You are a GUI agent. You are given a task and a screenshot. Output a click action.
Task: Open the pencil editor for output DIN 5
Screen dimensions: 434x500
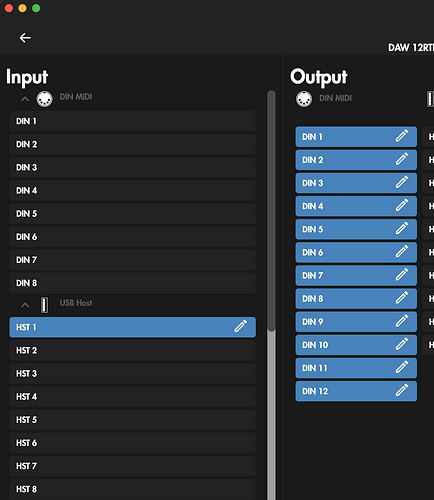tap(402, 228)
